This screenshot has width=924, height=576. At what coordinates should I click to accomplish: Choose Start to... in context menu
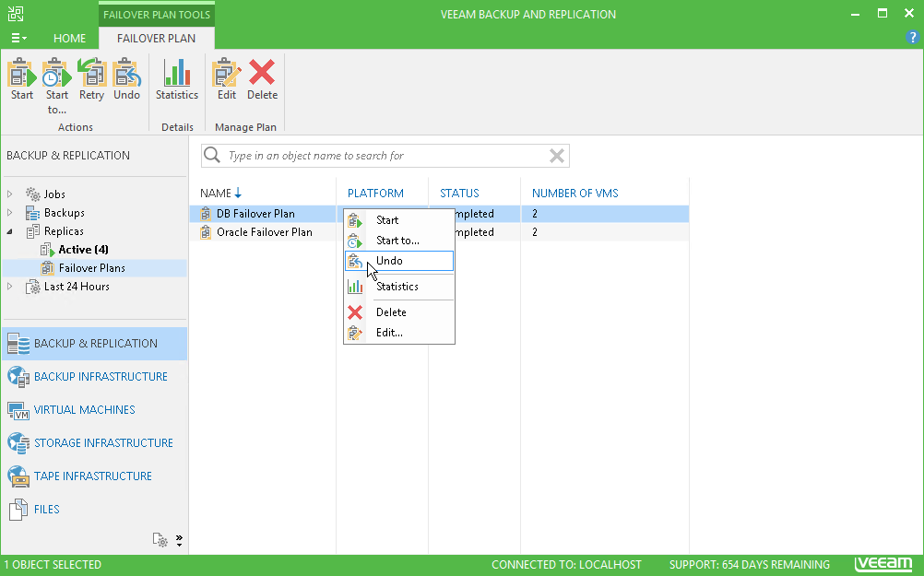tap(399, 241)
